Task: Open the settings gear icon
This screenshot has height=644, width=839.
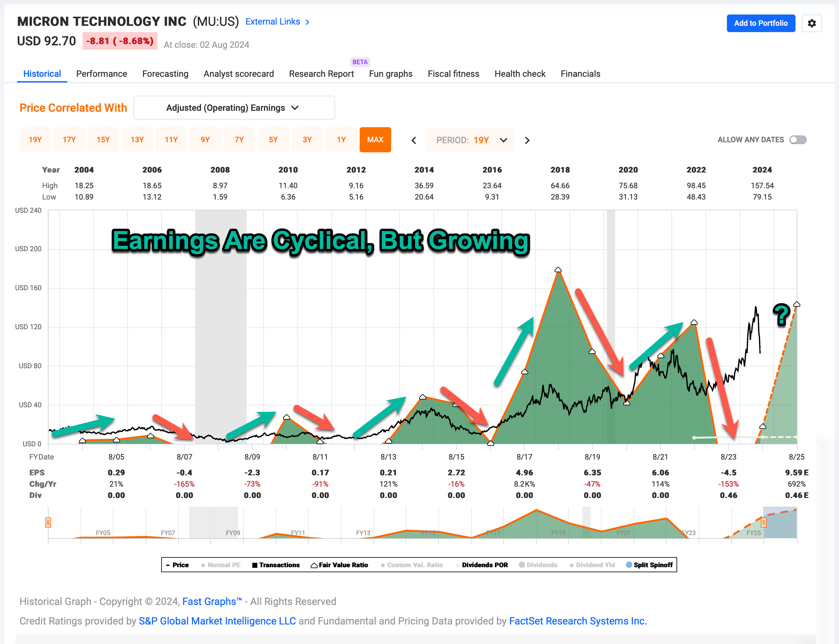Action: [x=811, y=23]
